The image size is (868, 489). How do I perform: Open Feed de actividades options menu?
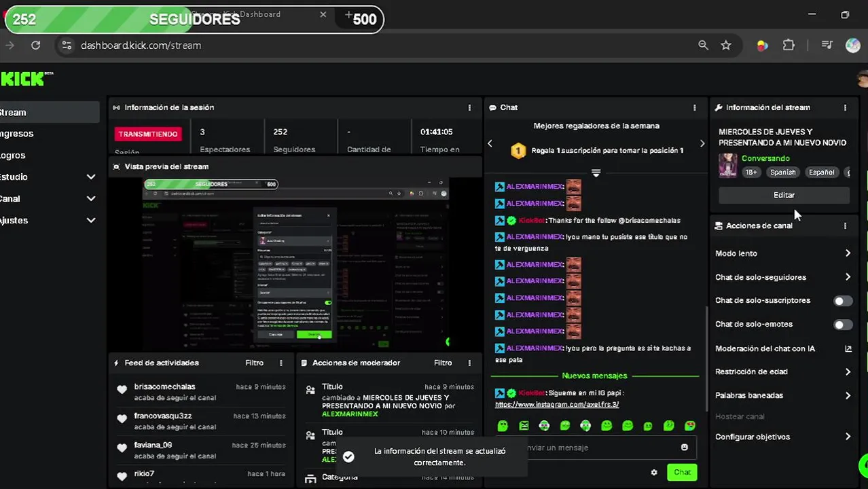(281, 363)
